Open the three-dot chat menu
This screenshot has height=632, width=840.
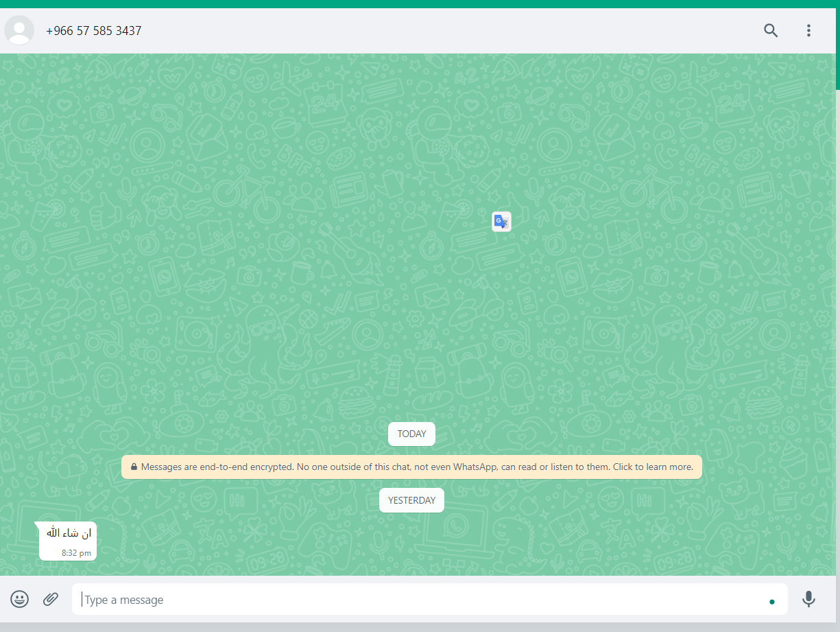tap(808, 30)
